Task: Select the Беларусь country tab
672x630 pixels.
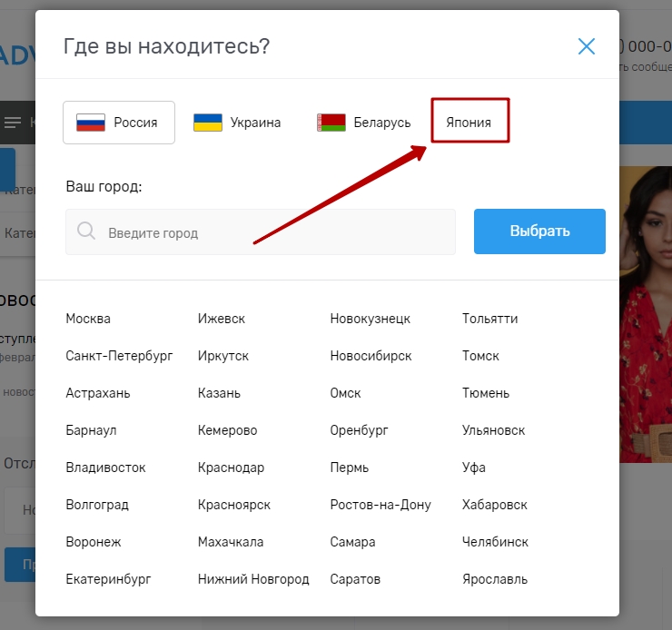Action: 363,123
